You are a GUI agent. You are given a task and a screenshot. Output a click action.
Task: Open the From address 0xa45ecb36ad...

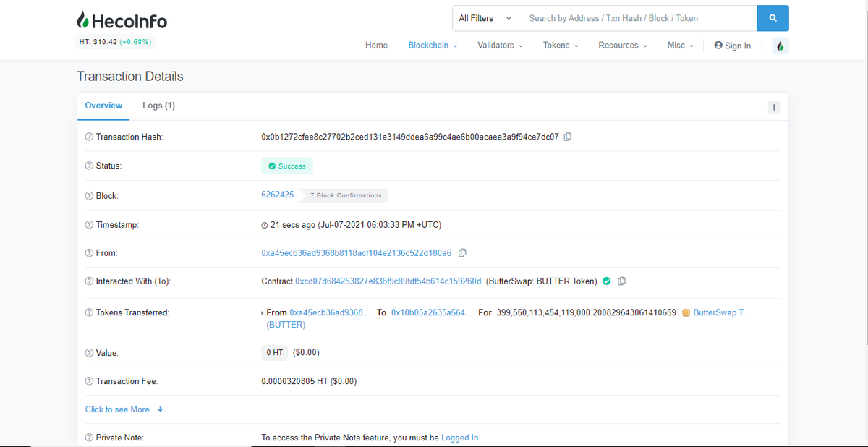coord(357,253)
